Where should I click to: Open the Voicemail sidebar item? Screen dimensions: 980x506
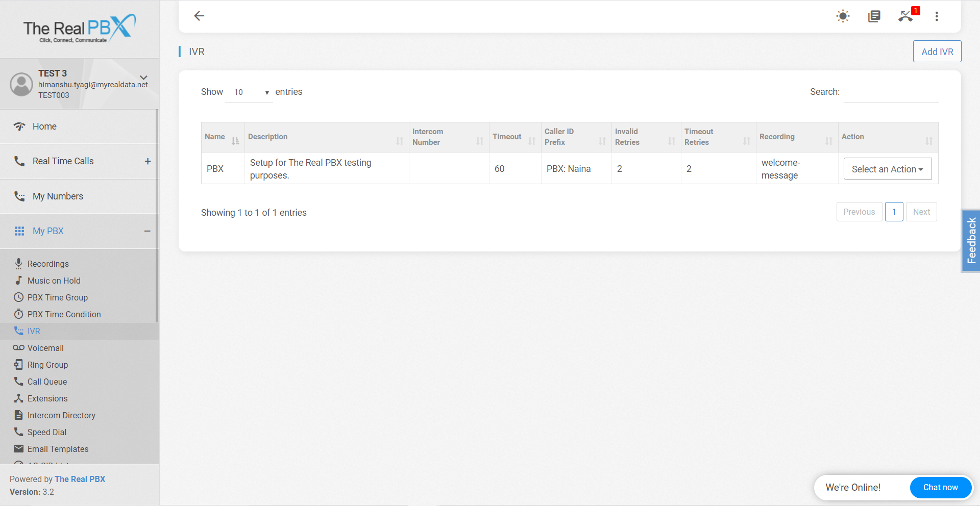coord(45,348)
